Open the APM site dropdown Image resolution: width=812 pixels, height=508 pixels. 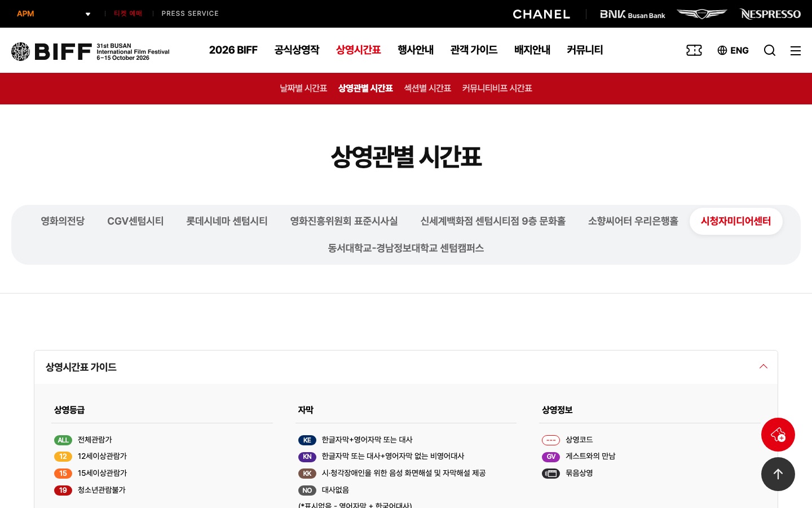pos(54,14)
